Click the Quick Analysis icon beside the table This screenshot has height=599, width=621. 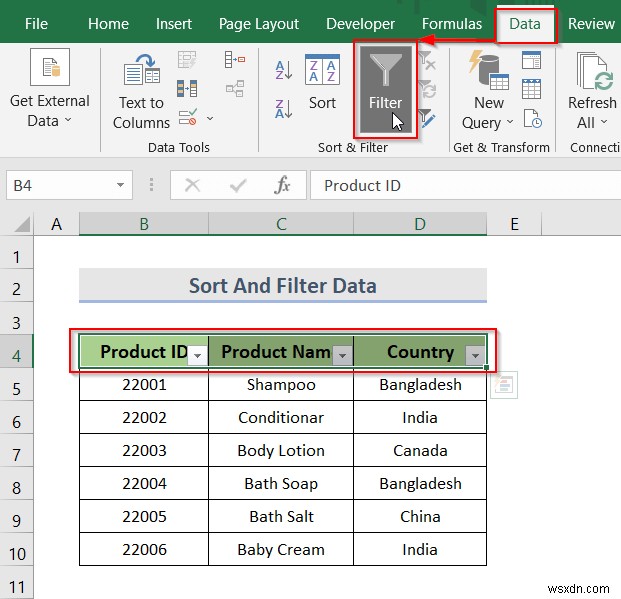(504, 385)
